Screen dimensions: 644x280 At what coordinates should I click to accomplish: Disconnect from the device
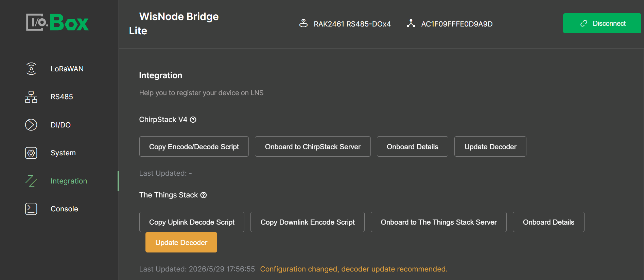click(602, 23)
